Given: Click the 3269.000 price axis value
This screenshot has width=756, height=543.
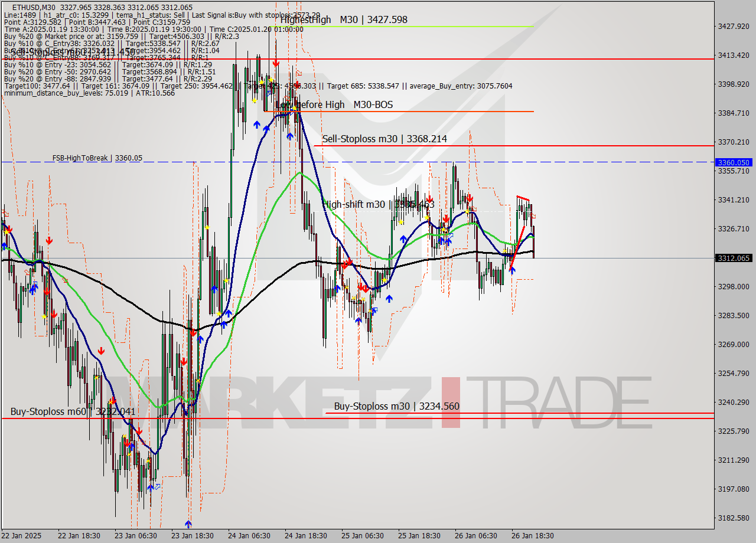Looking at the screenshot, I should pos(734,344).
